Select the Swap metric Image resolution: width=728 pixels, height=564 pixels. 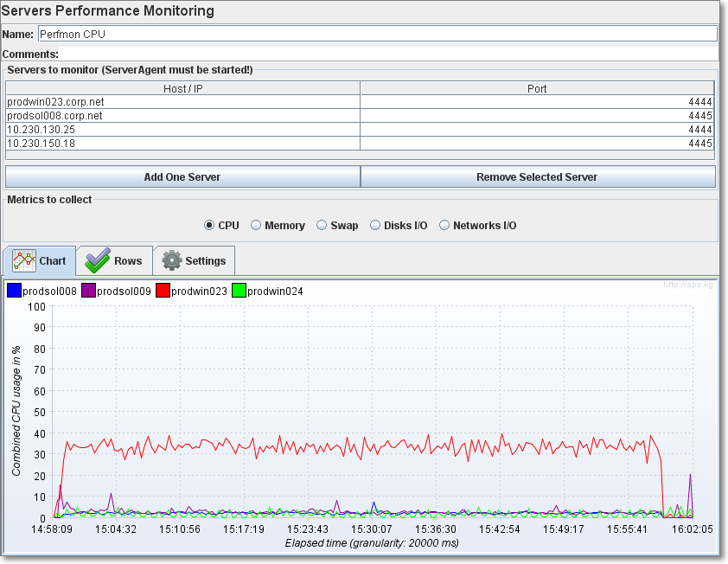321,225
